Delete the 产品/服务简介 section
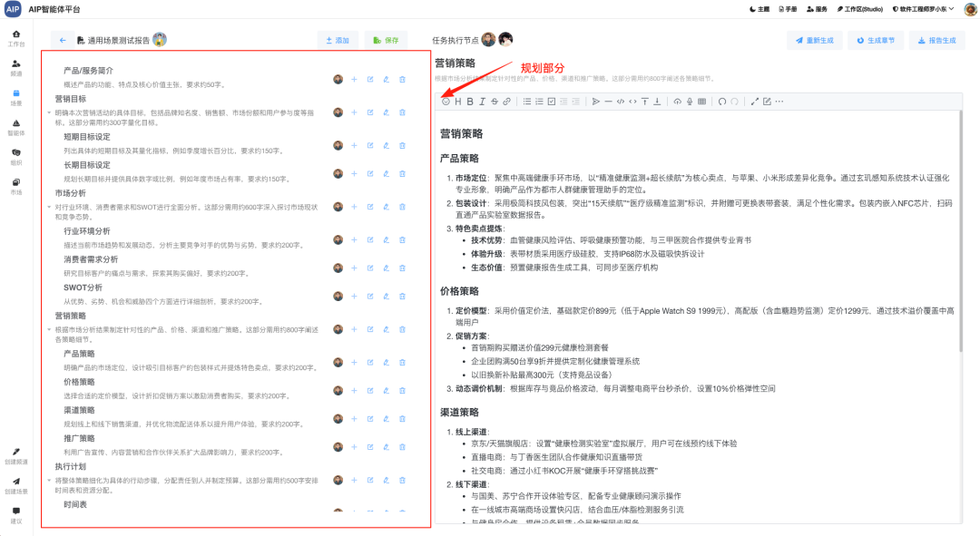 point(403,79)
